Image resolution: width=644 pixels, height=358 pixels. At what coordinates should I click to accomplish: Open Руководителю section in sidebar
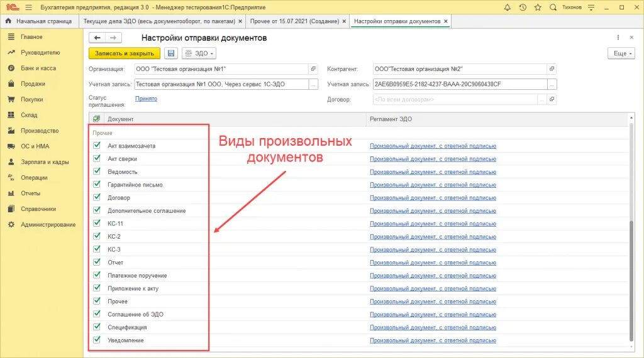[x=40, y=53]
